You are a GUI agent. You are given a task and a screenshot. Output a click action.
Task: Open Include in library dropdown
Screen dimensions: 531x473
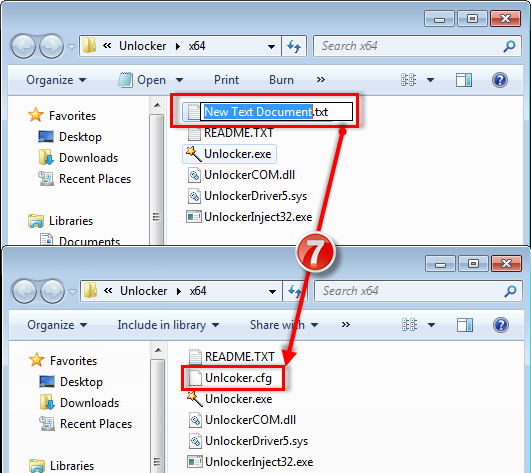point(168,325)
